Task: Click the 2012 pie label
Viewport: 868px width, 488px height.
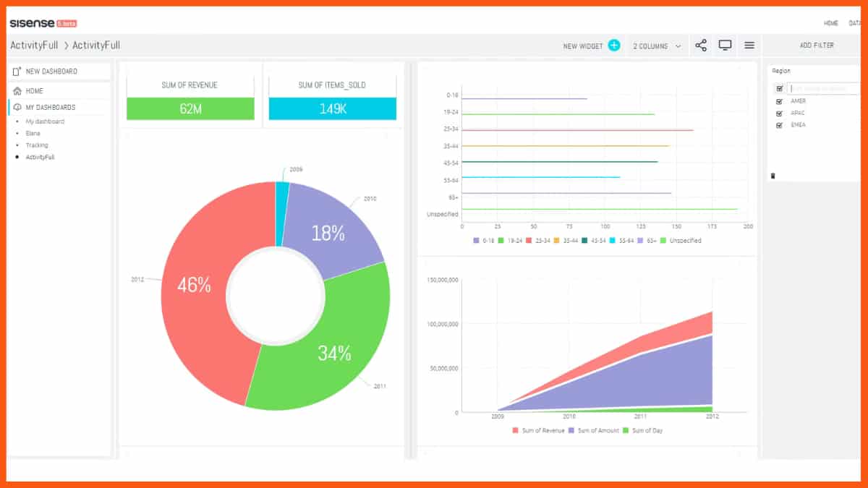Action: pyautogui.click(x=137, y=279)
